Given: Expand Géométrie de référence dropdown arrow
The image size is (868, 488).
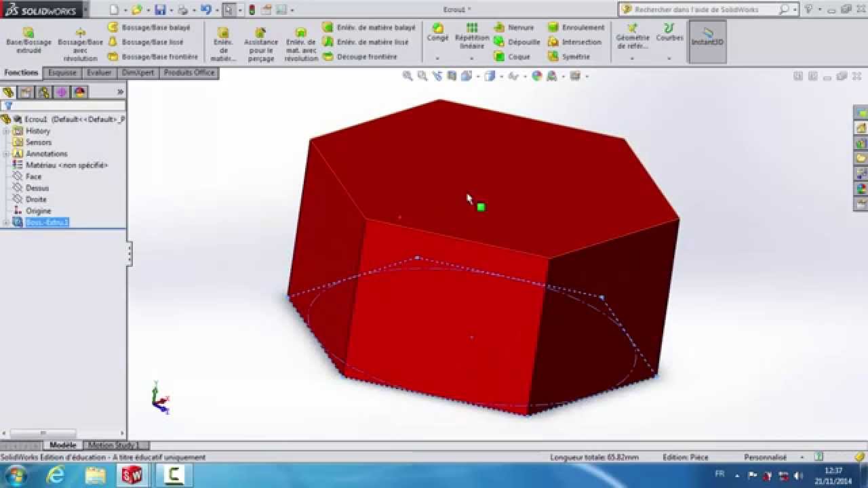Looking at the screenshot, I should 632,59.
